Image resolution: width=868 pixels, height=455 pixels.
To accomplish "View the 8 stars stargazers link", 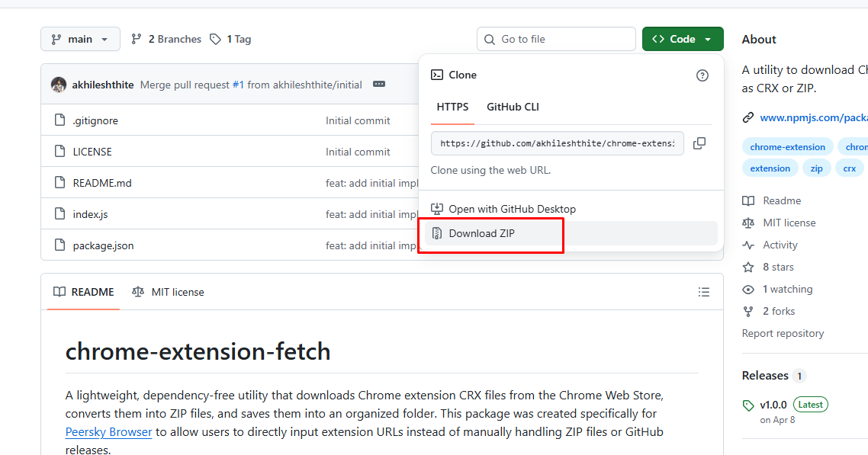I will click(x=777, y=267).
